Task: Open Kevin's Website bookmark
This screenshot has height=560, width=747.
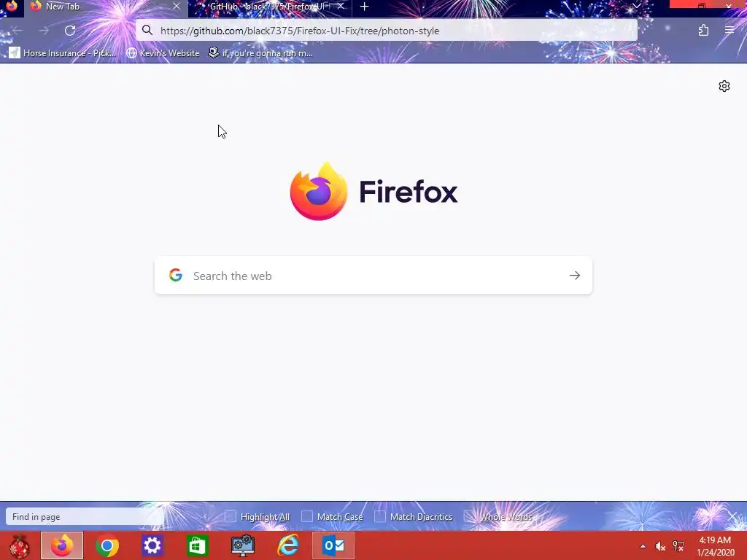Action: (163, 52)
